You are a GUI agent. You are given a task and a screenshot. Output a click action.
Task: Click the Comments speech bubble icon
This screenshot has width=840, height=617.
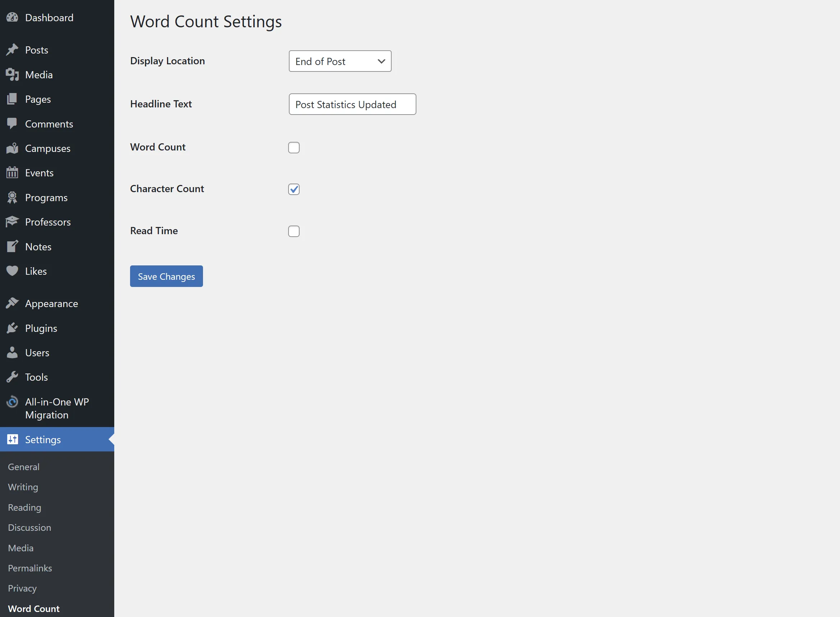12,124
